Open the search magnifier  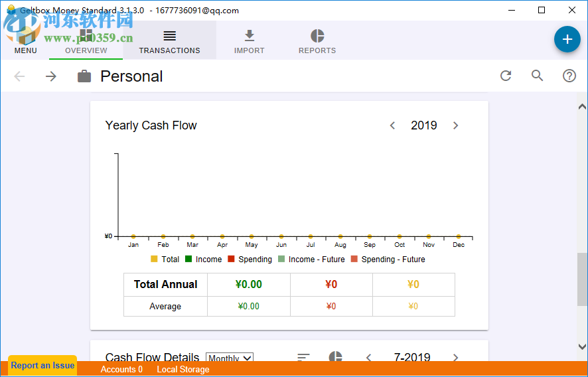tap(538, 76)
